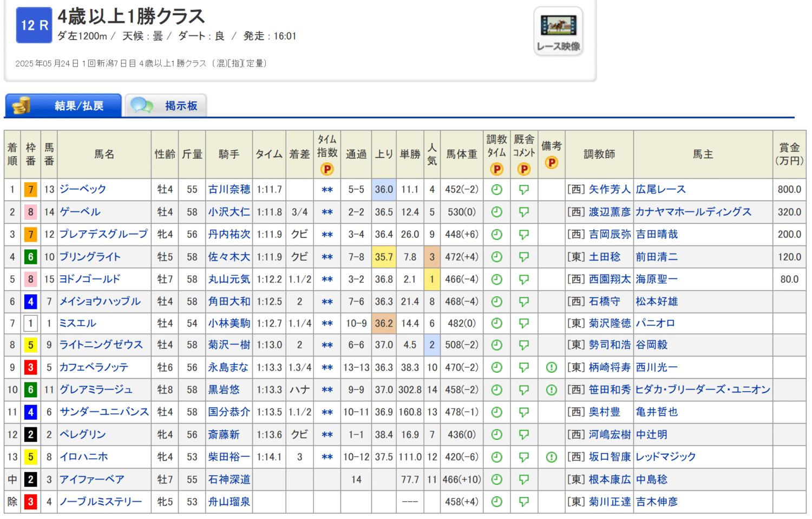Click the P icon under 調教タイム header
The height and width of the screenshot is (519, 812).
click(x=496, y=169)
